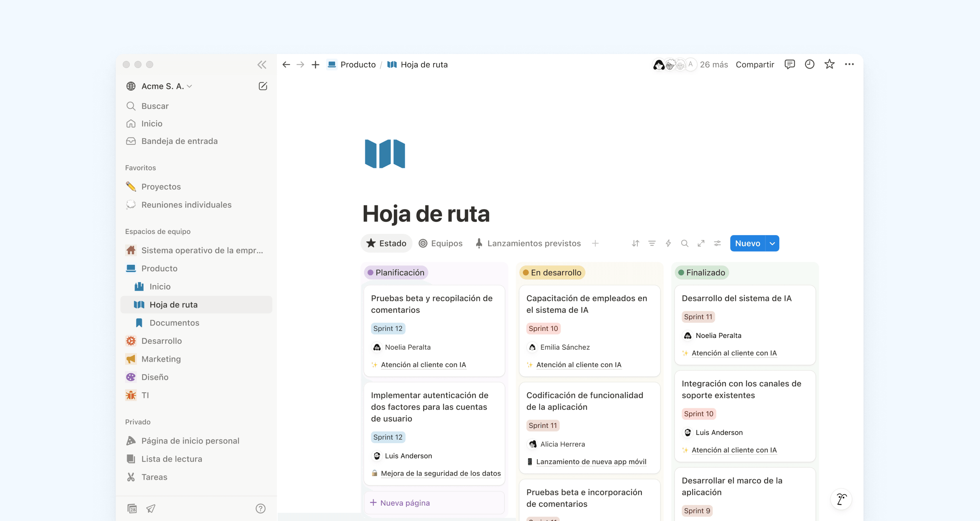Open the comments icon in top bar
980x521 pixels.
point(790,64)
